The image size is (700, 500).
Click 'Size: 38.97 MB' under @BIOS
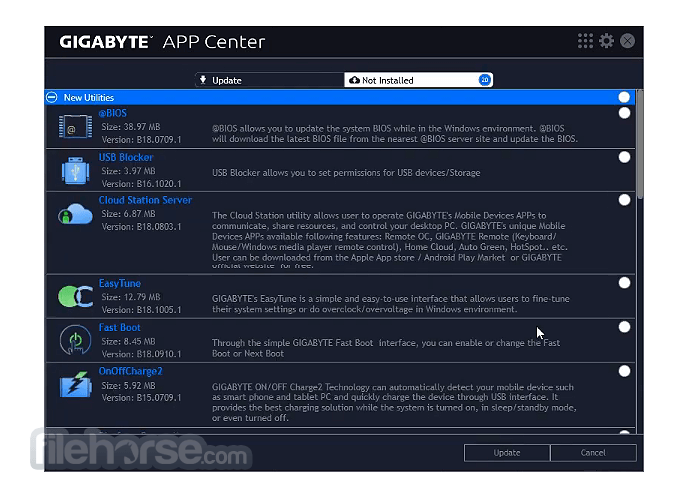click(130, 127)
